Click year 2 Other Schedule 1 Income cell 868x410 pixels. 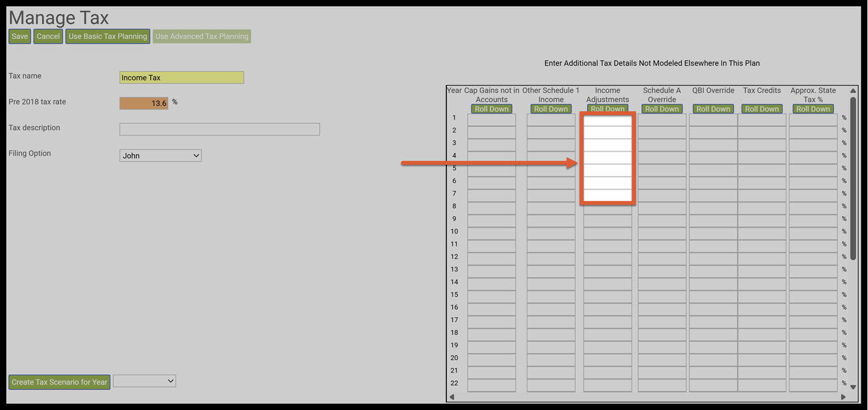551,133
